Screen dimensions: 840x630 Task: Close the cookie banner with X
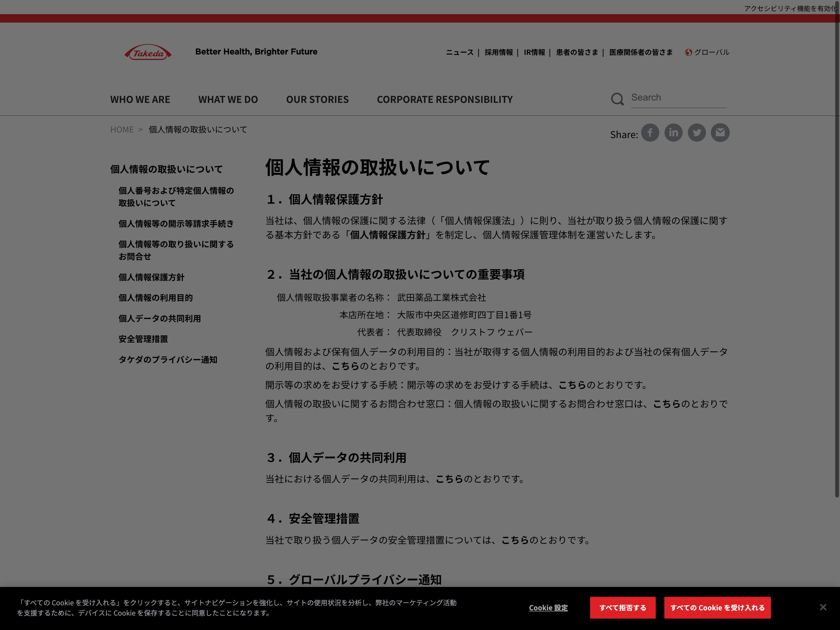pos(823,607)
